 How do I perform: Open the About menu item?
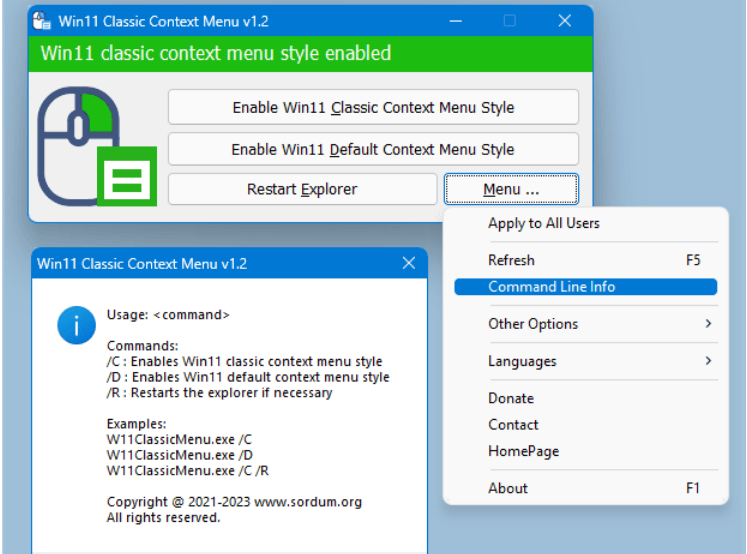click(508, 488)
